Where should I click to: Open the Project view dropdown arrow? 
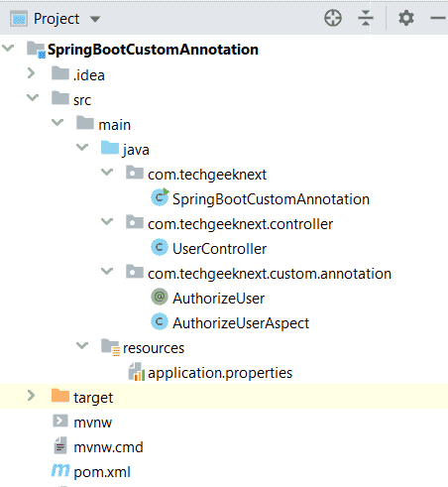tap(95, 19)
